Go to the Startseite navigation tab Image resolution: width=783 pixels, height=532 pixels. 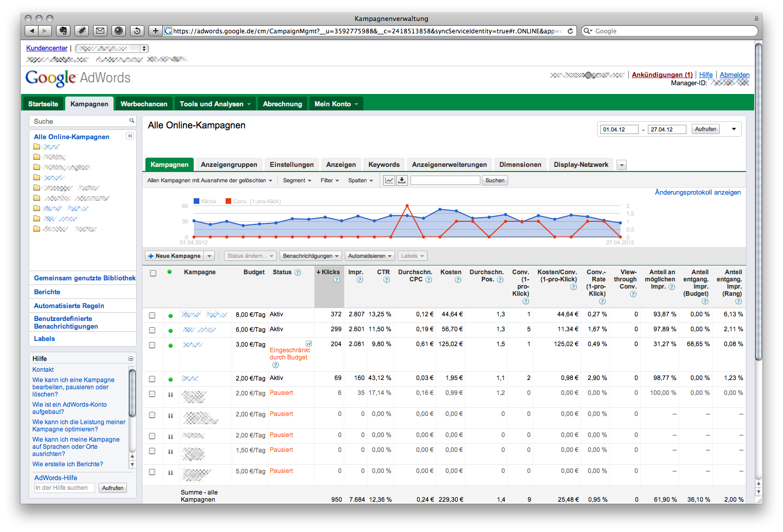43,104
